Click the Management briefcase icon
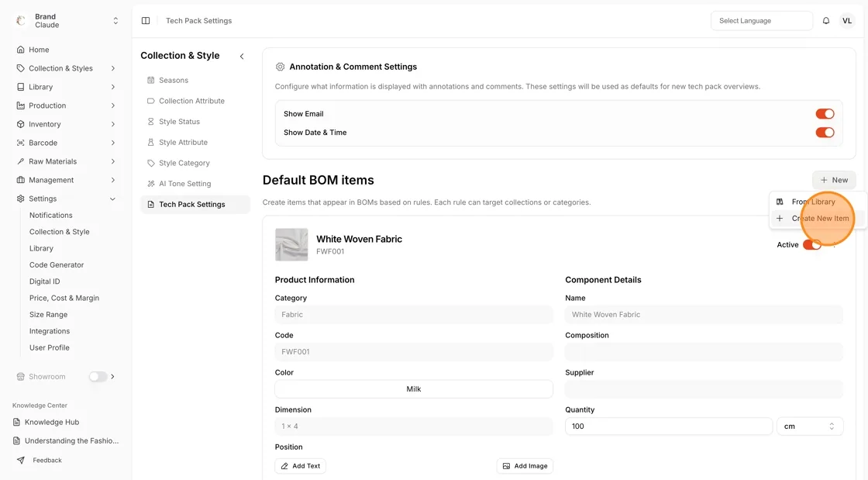Image resolution: width=868 pixels, height=480 pixels. coord(20,180)
